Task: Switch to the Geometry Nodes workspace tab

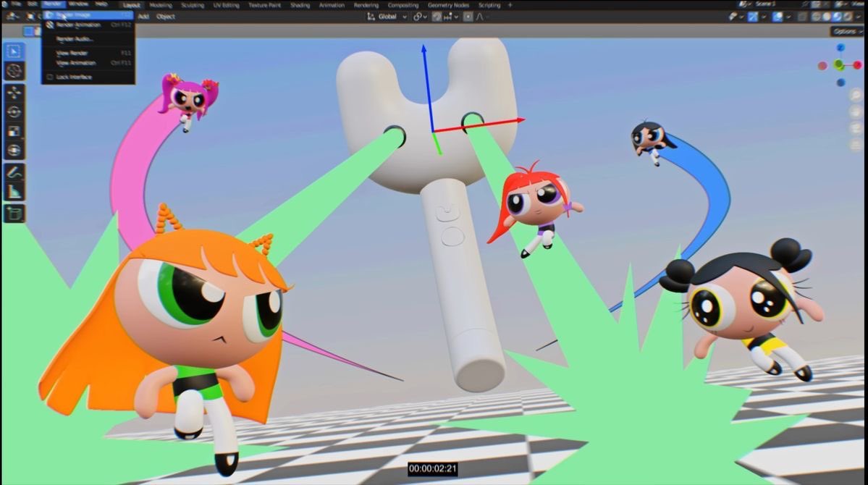Action: (448, 5)
